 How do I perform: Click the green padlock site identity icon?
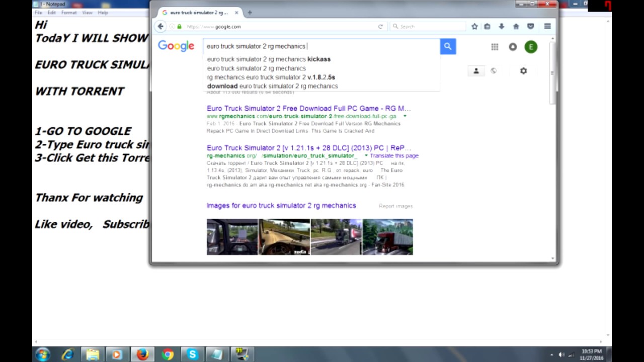(179, 26)
